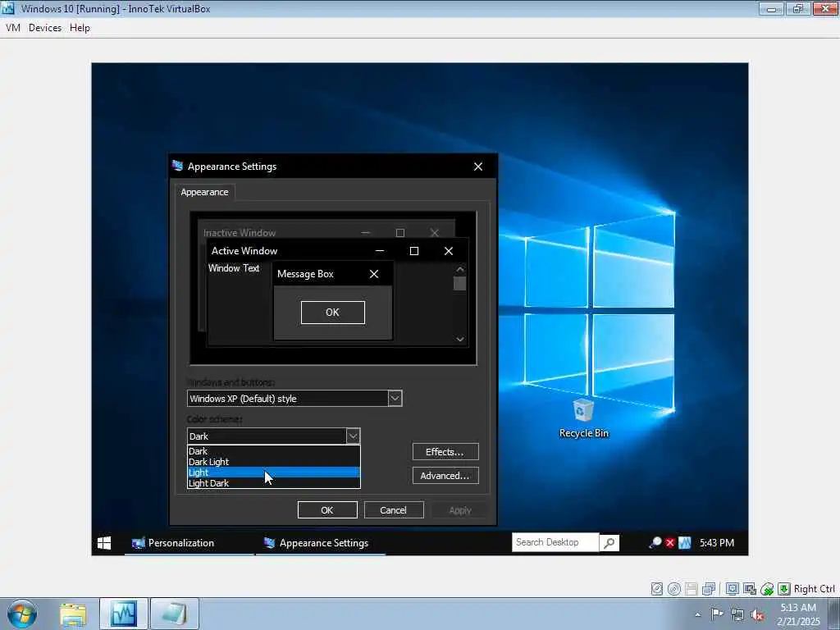Choose Light in the color scheme list
Image resolution: width=840 pixels, height=630 pixels.
tap(274, 472)
